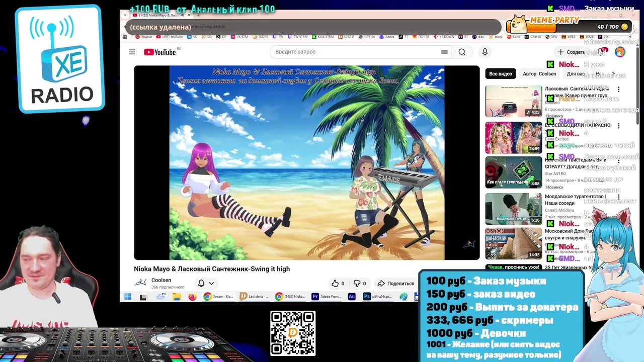The image size is (644, 362).
Task: Go to the YouTube logo home
Action: click(160, 52)
